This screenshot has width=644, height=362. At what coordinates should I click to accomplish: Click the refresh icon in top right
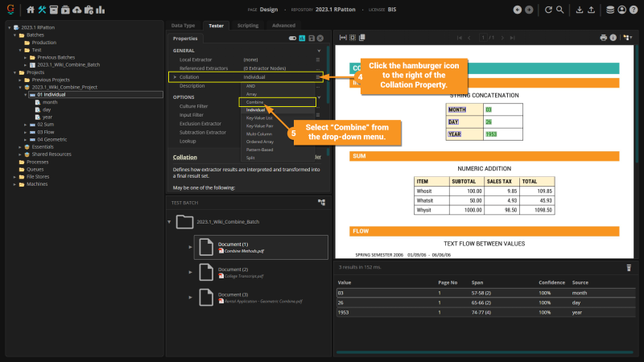[548, 10]
